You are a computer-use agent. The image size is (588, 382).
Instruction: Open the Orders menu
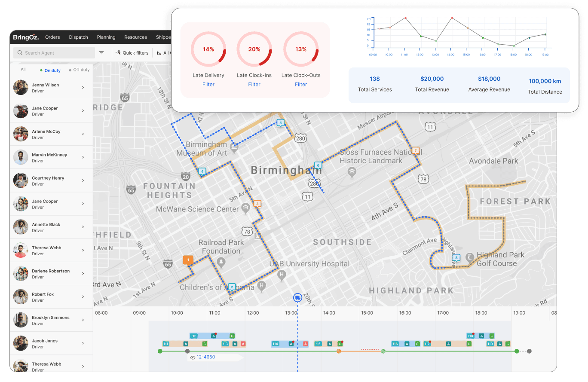[52, 37]
